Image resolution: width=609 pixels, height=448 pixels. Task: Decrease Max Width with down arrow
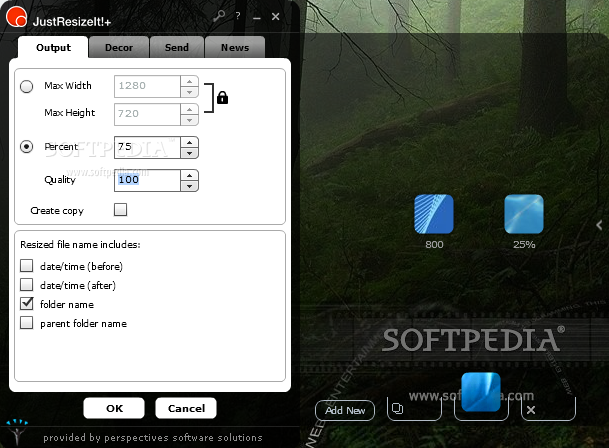point(190,92)
